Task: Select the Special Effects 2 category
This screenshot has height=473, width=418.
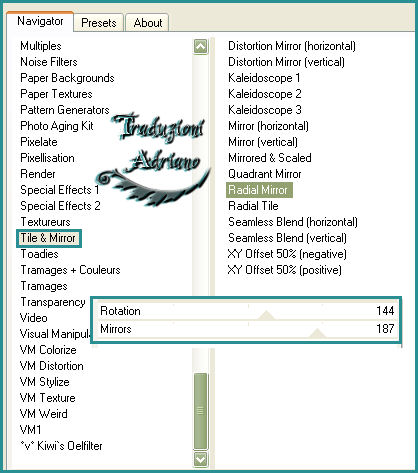Action: point(60,206)
